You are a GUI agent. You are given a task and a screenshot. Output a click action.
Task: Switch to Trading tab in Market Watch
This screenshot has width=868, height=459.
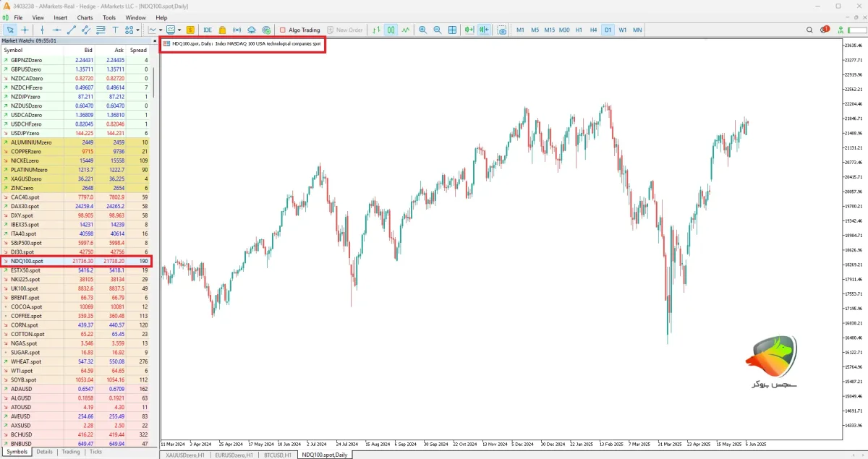tap(71, 452)
